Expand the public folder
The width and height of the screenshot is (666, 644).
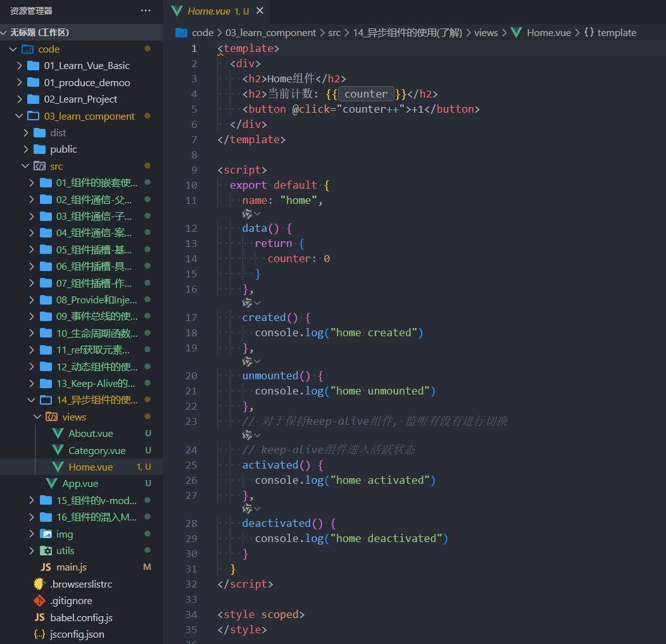[25, 149]
